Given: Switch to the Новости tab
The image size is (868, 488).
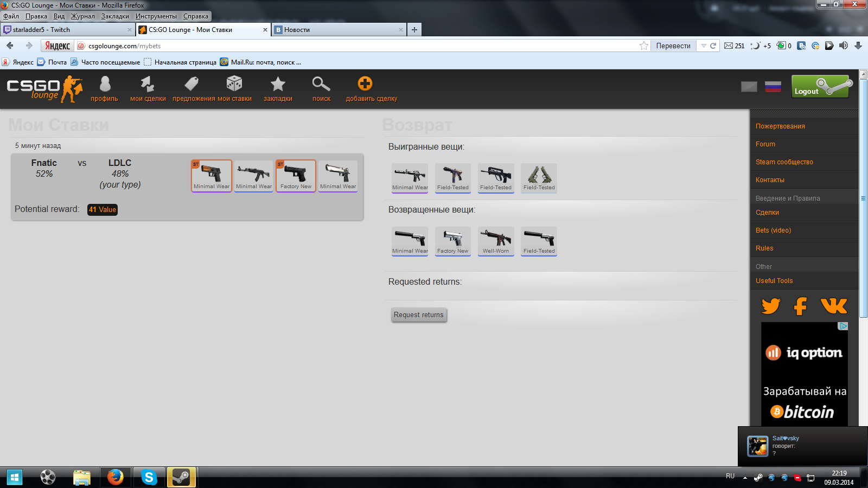Looking at the screenshot, I should [339, 30].
